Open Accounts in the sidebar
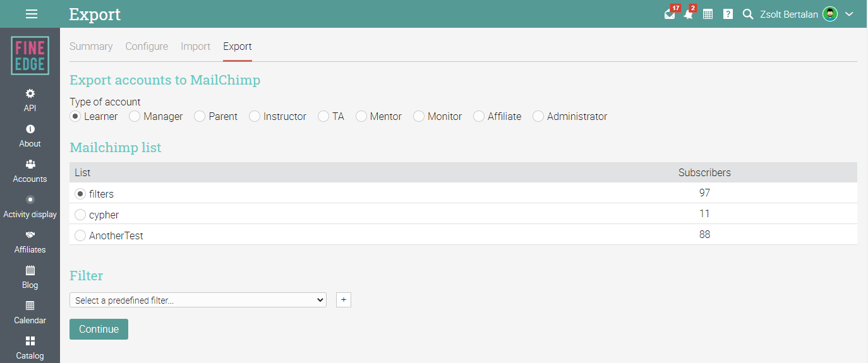The width and height of the screenshot is (868, 363). [30, 171]
